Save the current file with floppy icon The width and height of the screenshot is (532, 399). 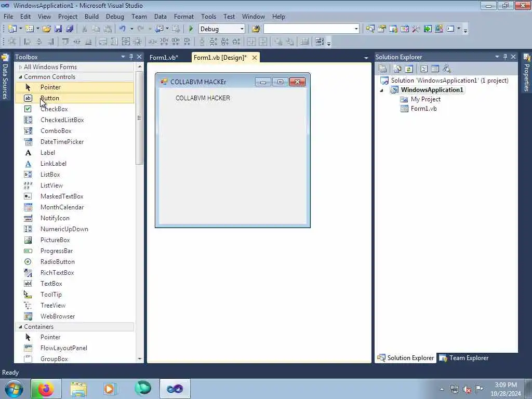pyautogui.click(x=58, y=29)
